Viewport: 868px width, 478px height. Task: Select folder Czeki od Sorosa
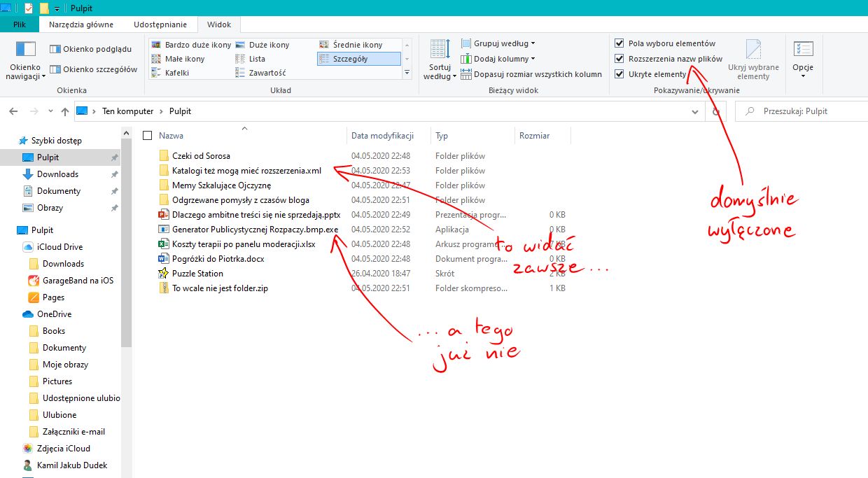201,156
